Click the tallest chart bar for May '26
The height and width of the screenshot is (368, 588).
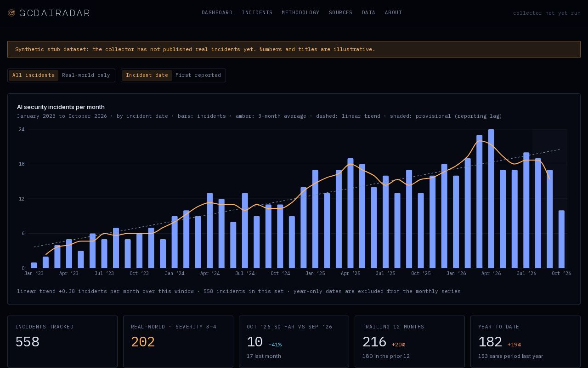[491, 199]
